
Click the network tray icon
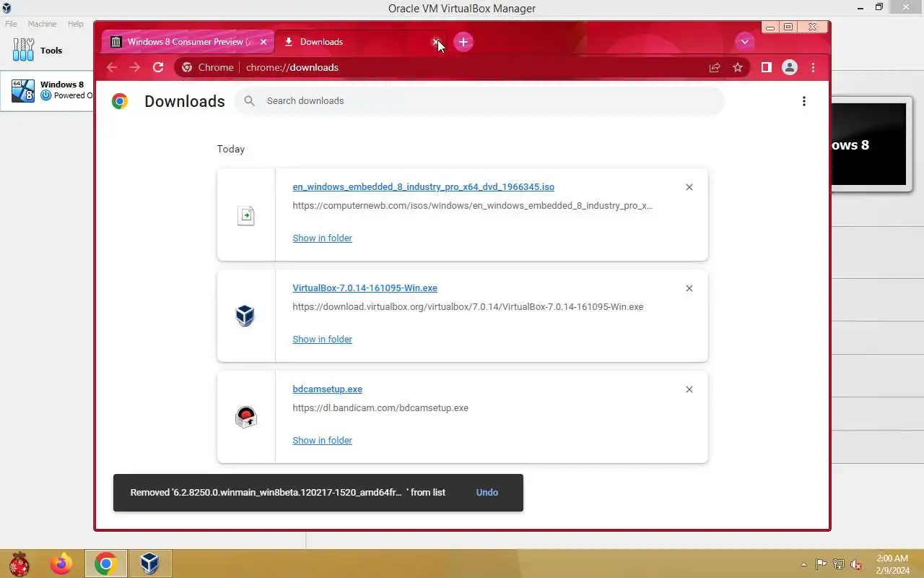839,564
